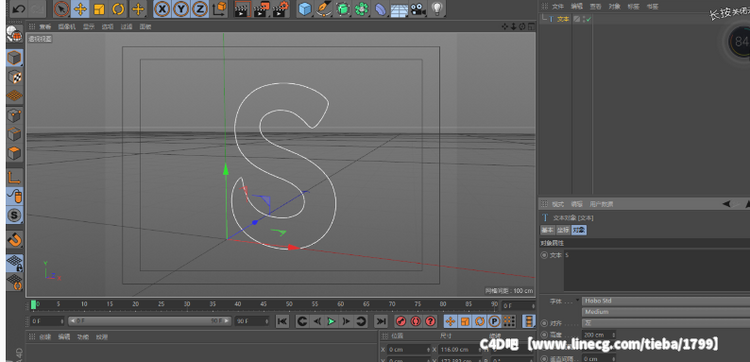Image resolution: width=750 pixels, height=362 pixels.
Task: Switch to Polygons mode
Action: click(14, 154)
